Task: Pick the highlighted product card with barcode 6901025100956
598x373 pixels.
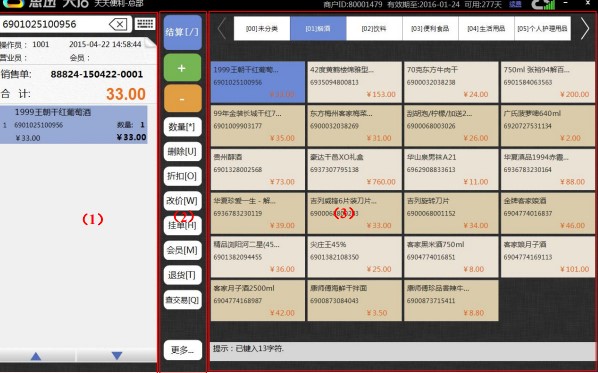Action: click(x=258, y=82)
